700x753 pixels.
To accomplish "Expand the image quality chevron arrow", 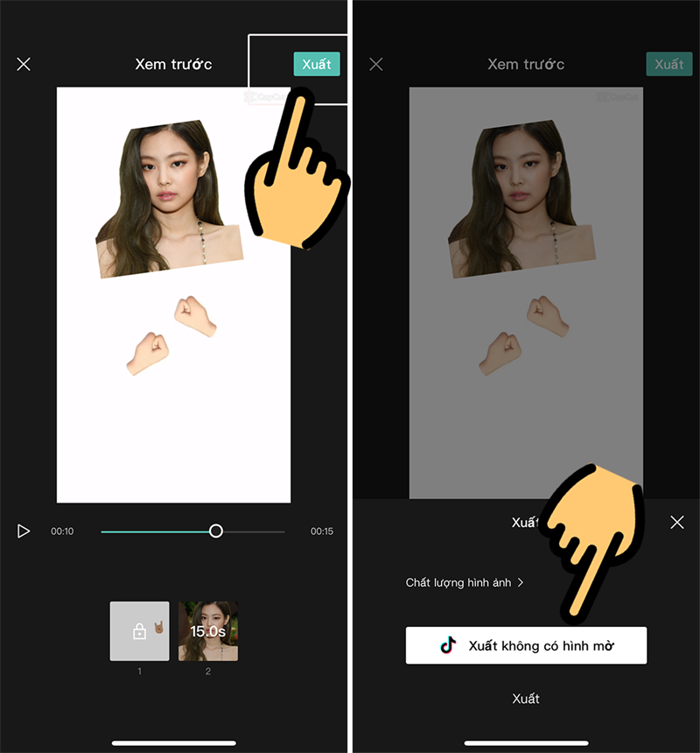I will pyautogui.click(x=522, y=582).
